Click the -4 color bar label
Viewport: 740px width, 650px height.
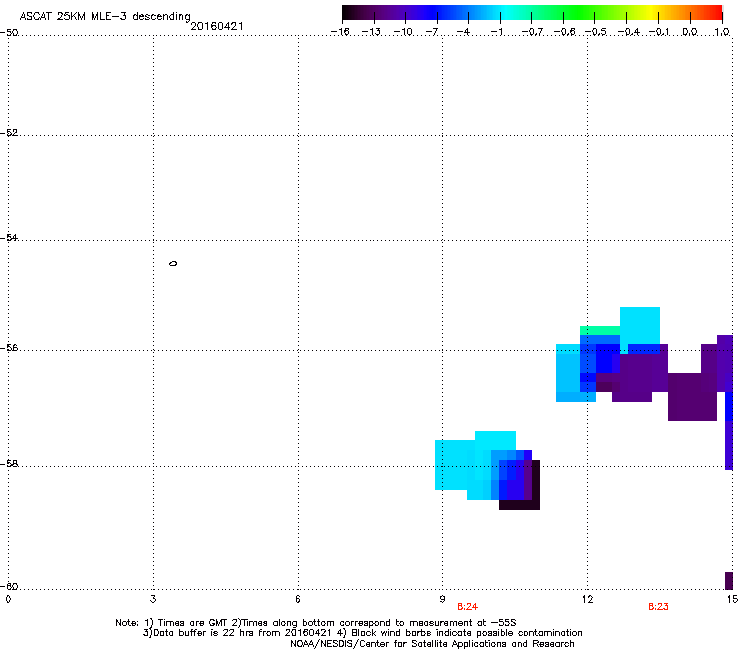(x=463, y=32)
